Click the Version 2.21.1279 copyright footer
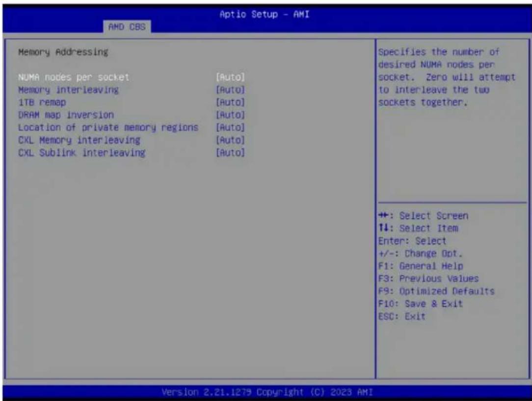Image resolution: width=532 pixels, height=401 pixels. tap(267, 392)
